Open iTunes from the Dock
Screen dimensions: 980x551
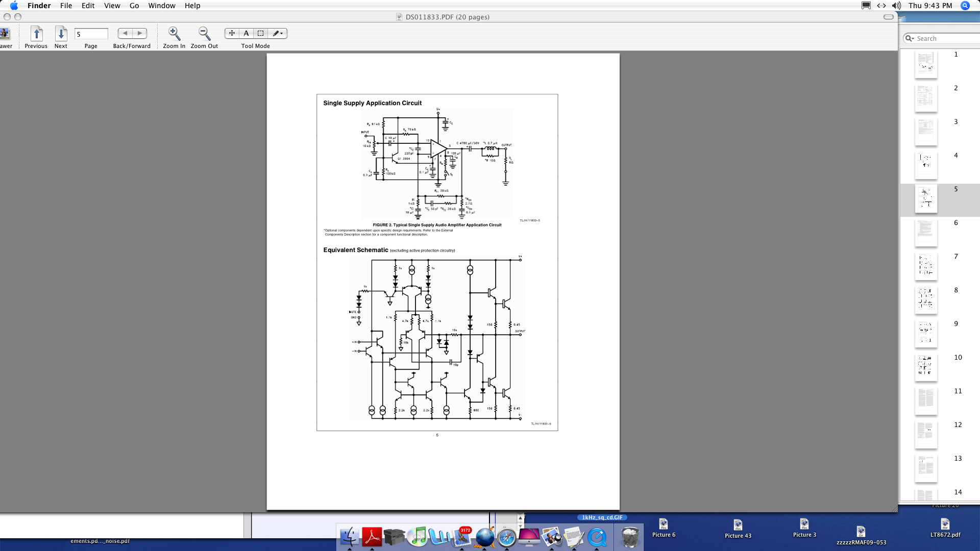(x=418, y=537)
